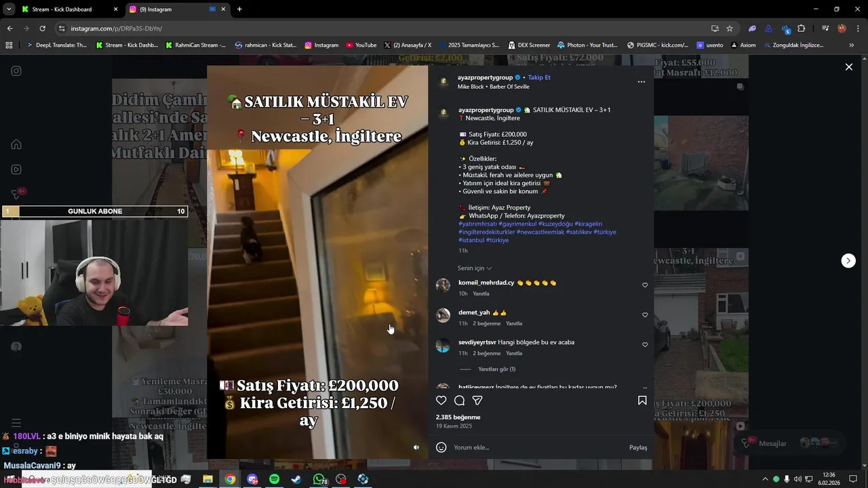Open Spotify from the taskbar
This screenshot has width=868, height=488.
(274, 479)
